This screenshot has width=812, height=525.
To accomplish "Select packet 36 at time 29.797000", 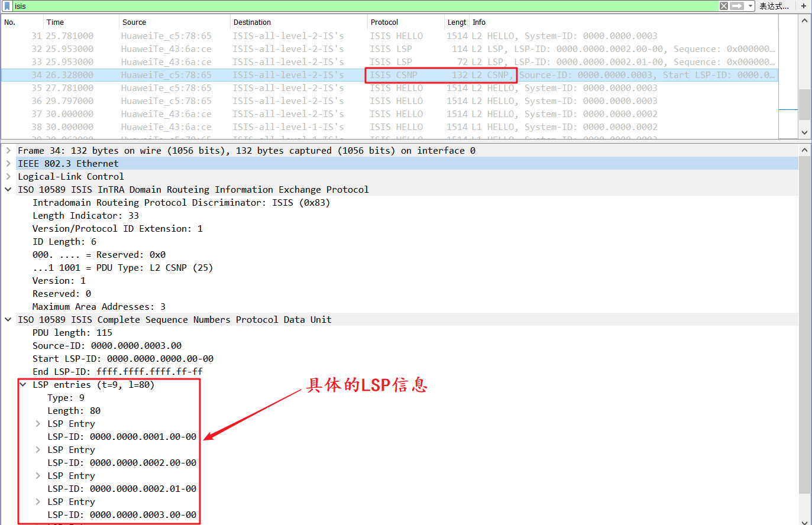I will [x=390, y=101].
